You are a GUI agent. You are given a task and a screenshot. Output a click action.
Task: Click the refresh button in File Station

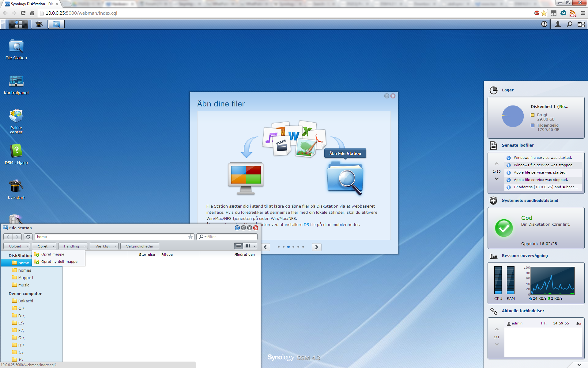28,237
